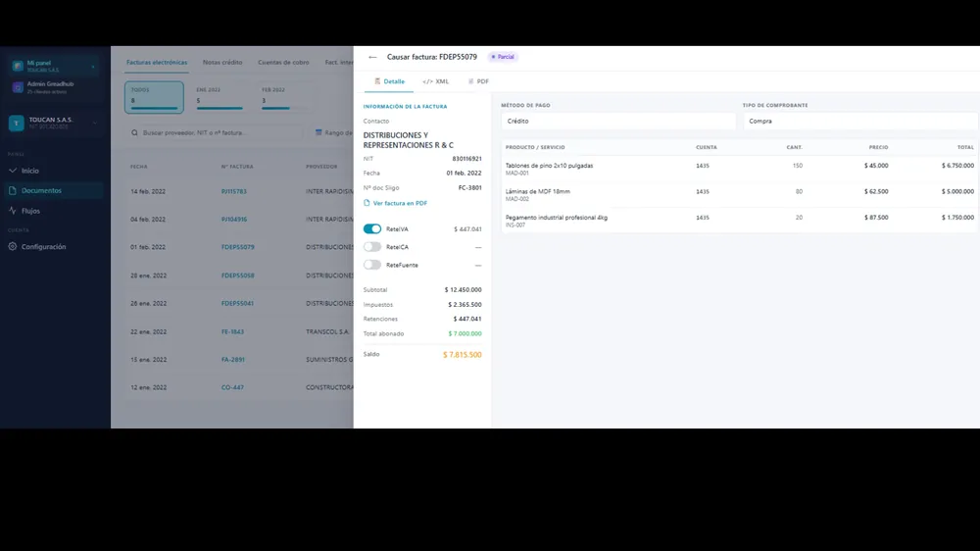Image resolution: width=980 pixels, height=551 pixels.
Task: Click the Admin Greadhub avatar icon
Action: pyautogui.click(x=18, y=87)
